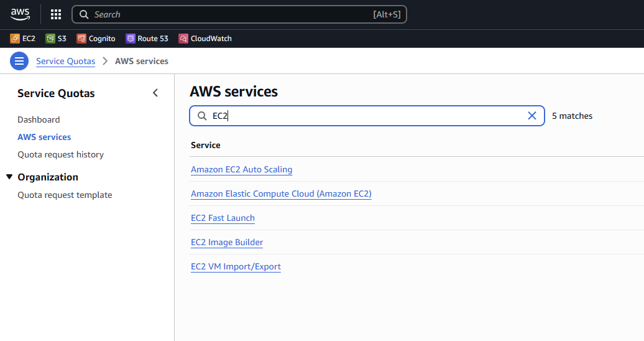Open Cognito shortcut in favorites bar
The image size is (644, 341).
(x=96, y=39)
